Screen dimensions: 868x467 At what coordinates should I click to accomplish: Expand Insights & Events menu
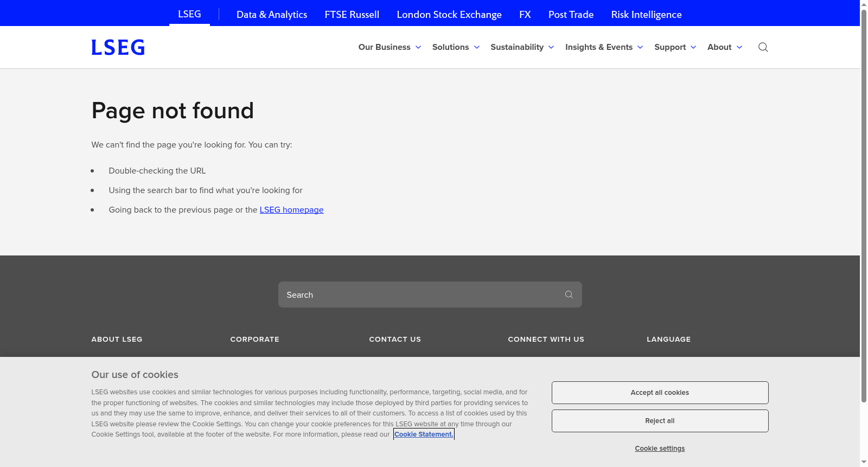click(x=604, y=47)
